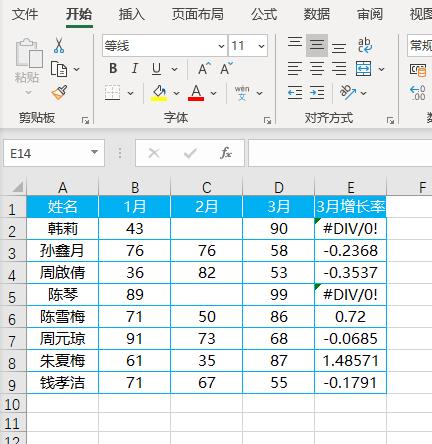Viewport: 432px width, 444px height.
Task: Toggle Wrap Text icon
Action: coord(365,45)
